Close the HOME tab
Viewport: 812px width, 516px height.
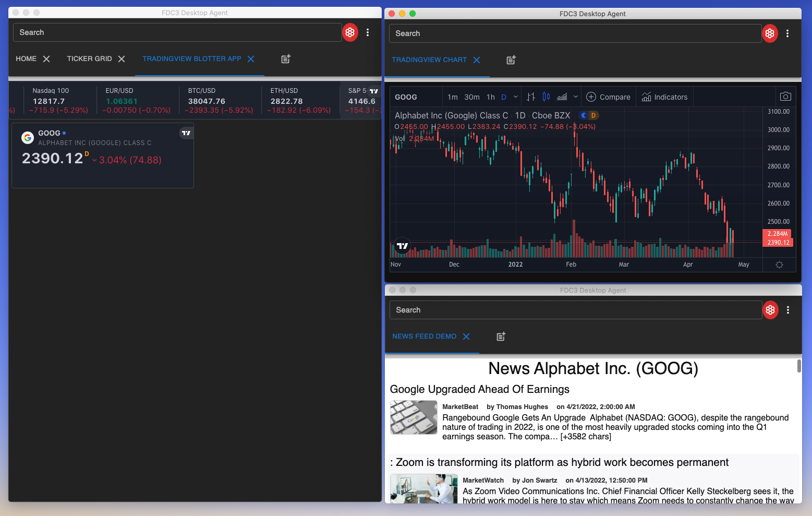pyautogui.click(x=46, y=59)
